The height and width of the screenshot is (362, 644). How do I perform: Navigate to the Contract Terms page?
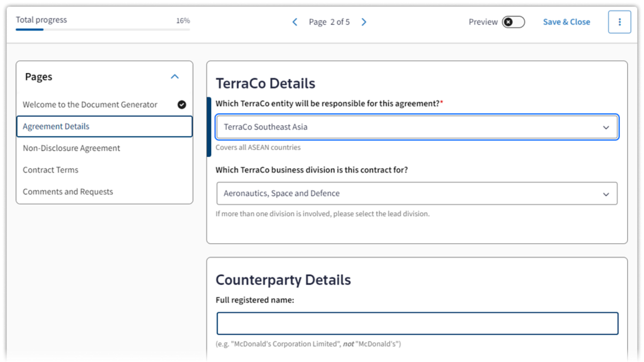coord(50,170)
